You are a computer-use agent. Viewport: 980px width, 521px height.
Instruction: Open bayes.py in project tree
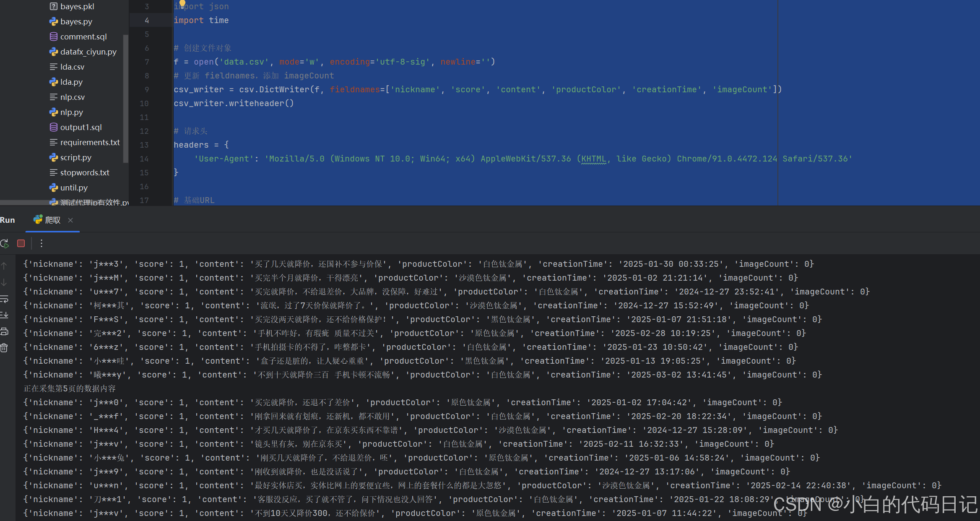[x=76, y=21]
